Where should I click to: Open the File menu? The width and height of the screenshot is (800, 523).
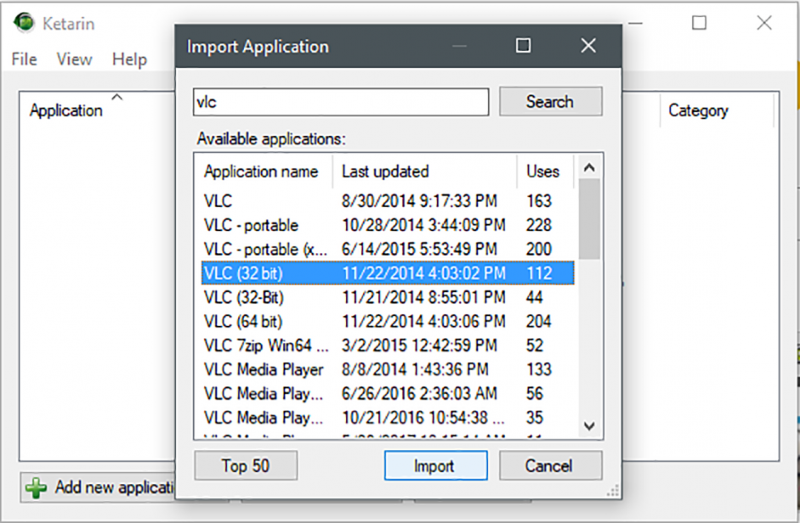point(24,59)
